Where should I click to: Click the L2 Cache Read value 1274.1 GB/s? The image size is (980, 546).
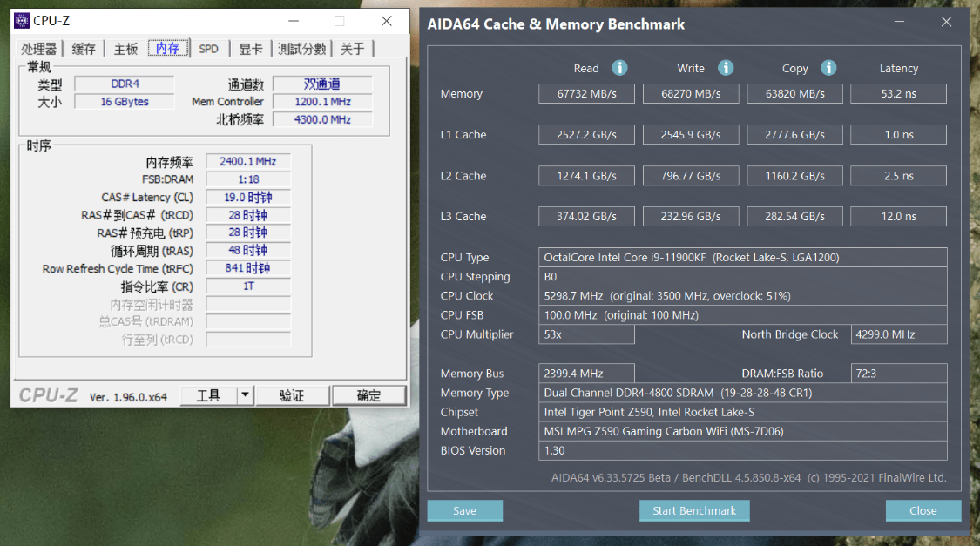tap(587, 176)
